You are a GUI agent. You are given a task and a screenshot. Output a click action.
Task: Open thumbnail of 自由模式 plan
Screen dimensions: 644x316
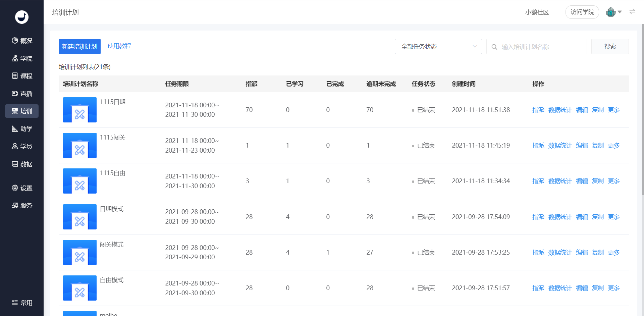80,288
